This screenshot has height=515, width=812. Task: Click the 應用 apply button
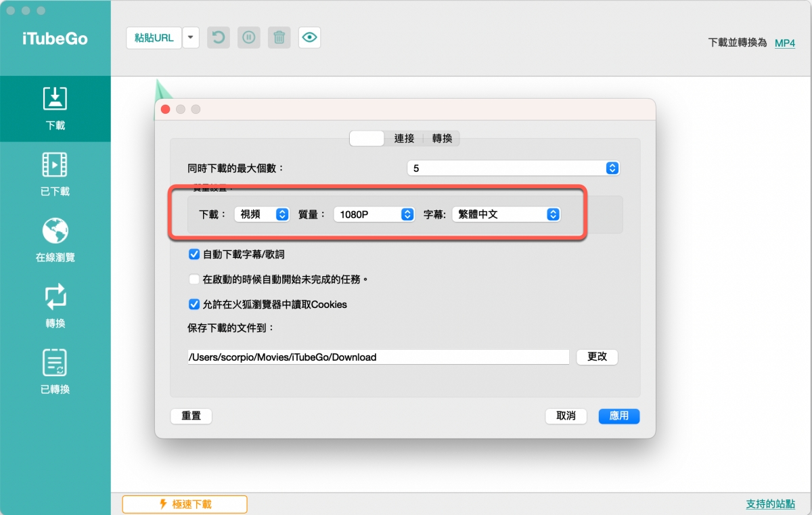click(619, 416)
